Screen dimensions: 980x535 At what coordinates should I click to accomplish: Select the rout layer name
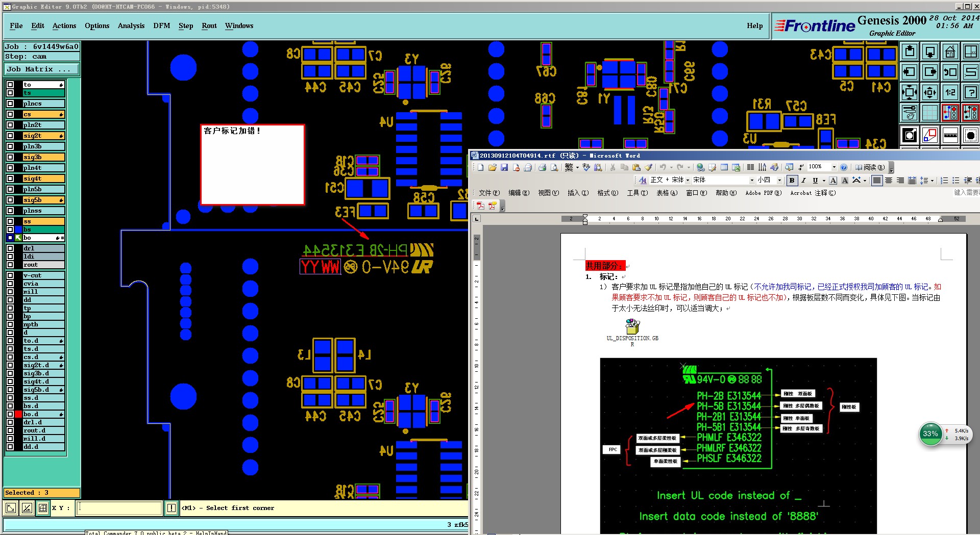coord(44,265)
